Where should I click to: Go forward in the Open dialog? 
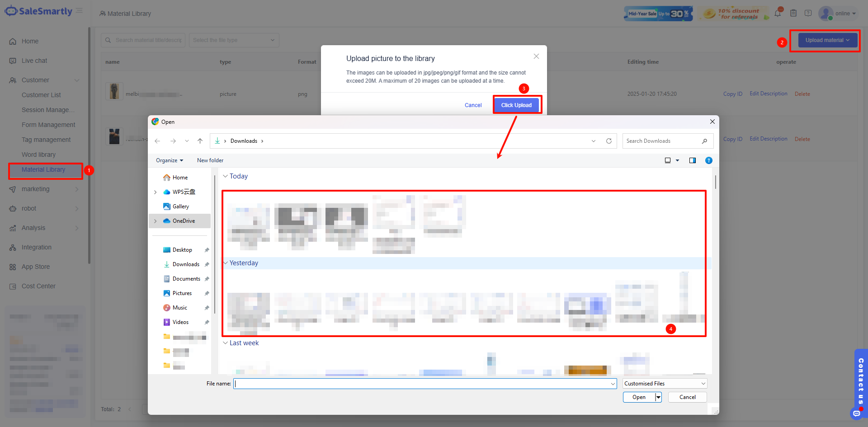[173, 141]
